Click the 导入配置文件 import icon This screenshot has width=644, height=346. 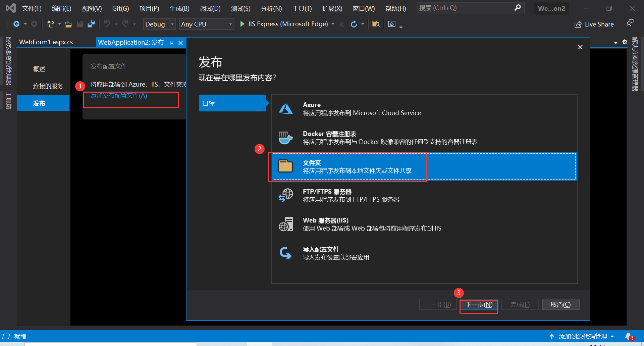285,253
